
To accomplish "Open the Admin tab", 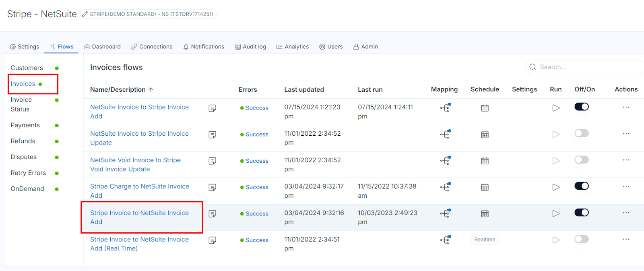I will point(365,47).
